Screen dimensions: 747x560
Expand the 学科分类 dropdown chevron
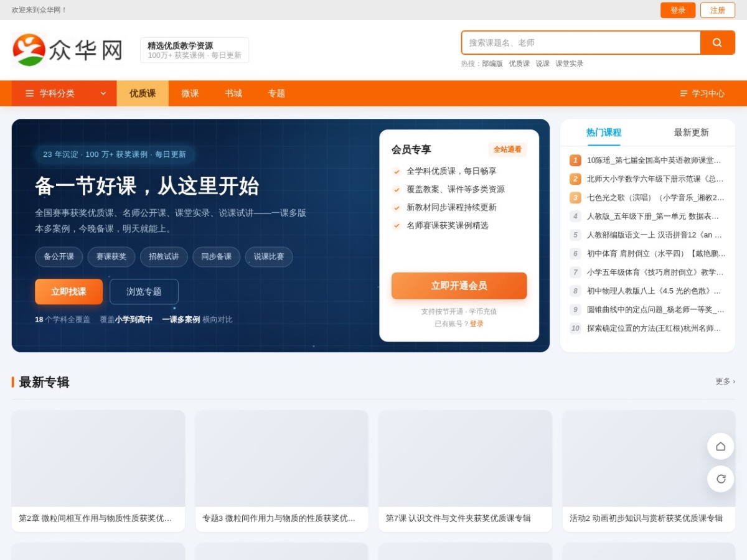103,93
